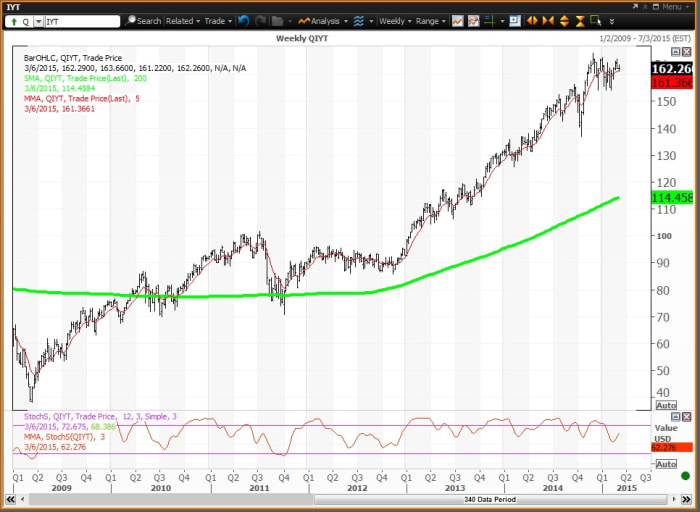The width and height of the screenshot is (700, 512).
Task: Open the Related menu
Action: click(182, 20)
